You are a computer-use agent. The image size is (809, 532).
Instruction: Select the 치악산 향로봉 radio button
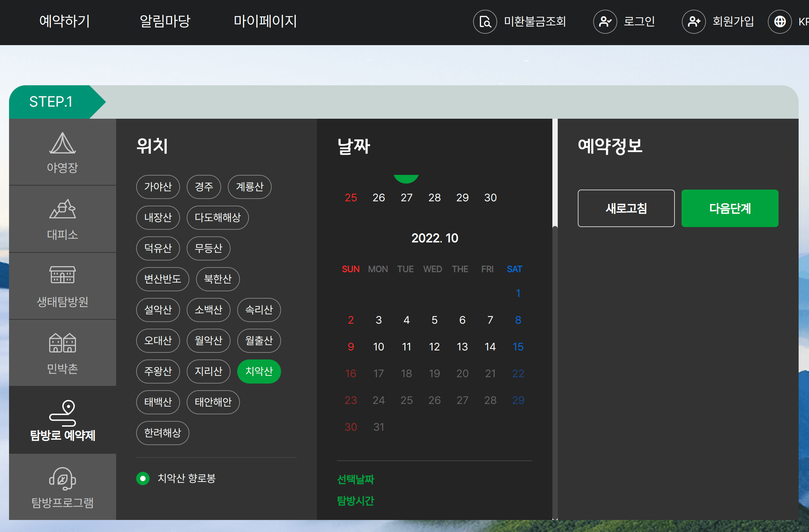pyautogui.click(x=143, y=478)
